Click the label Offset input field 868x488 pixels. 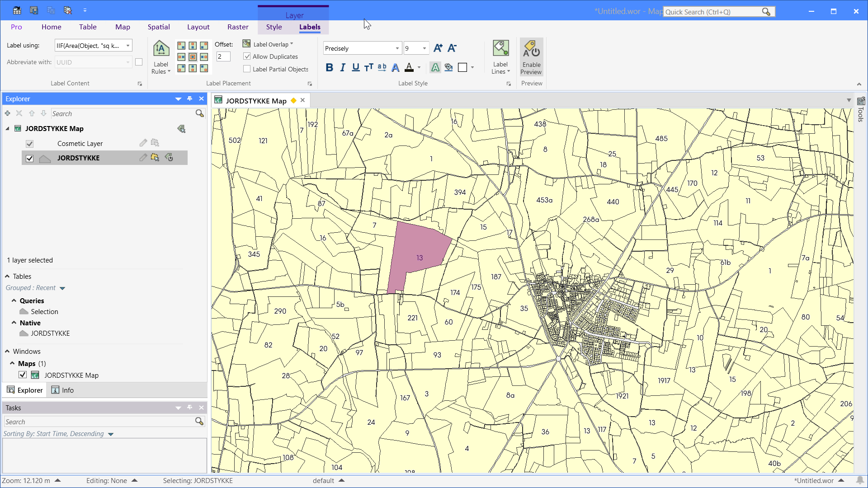tap(223, 56)
